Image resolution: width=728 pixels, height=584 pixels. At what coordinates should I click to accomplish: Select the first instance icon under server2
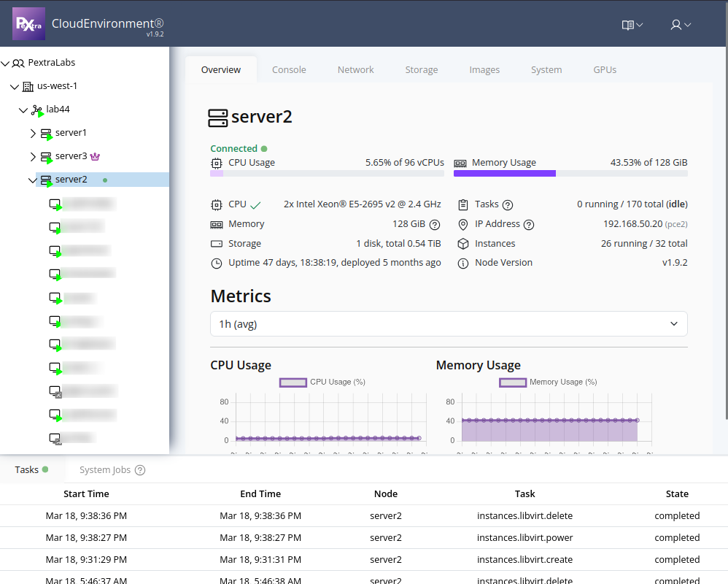[x=55, y=204]
